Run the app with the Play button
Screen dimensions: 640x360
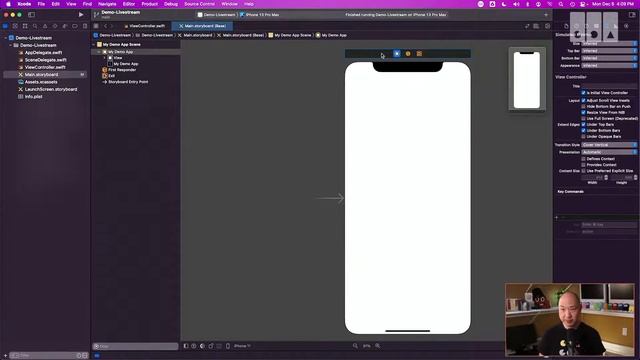coord(81,15)
